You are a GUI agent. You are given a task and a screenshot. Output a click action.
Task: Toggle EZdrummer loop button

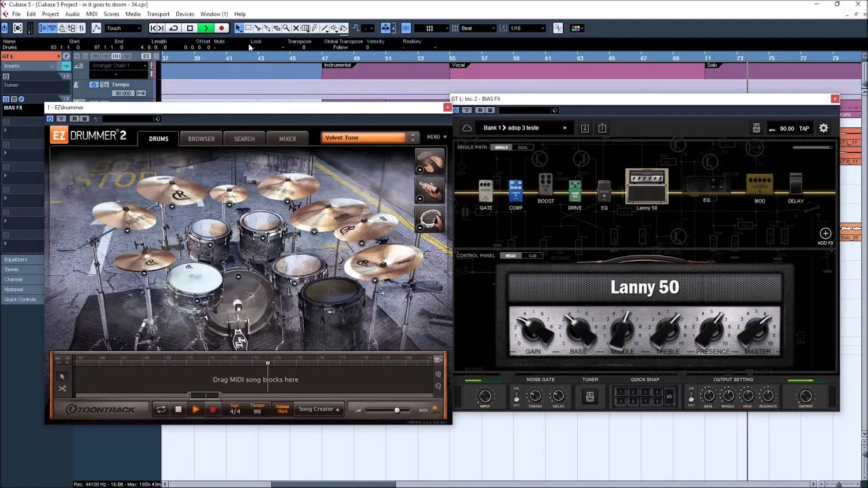(161, 409)
